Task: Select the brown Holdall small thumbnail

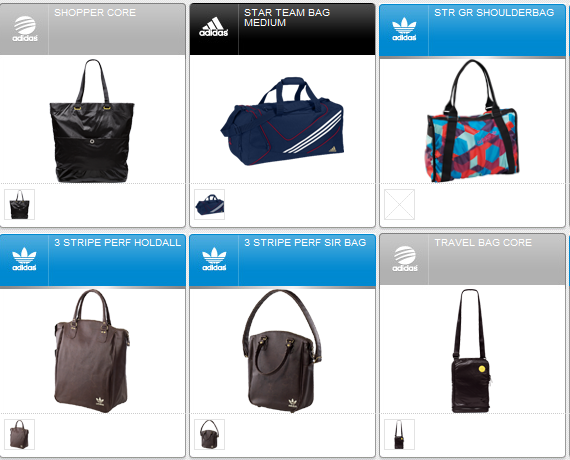Action: (x=19, y=435)
